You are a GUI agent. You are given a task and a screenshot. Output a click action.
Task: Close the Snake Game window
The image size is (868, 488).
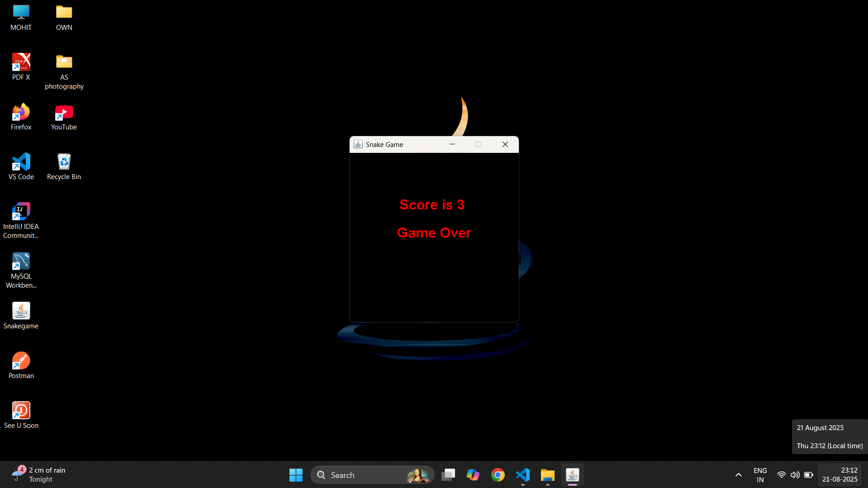[505, 144]
